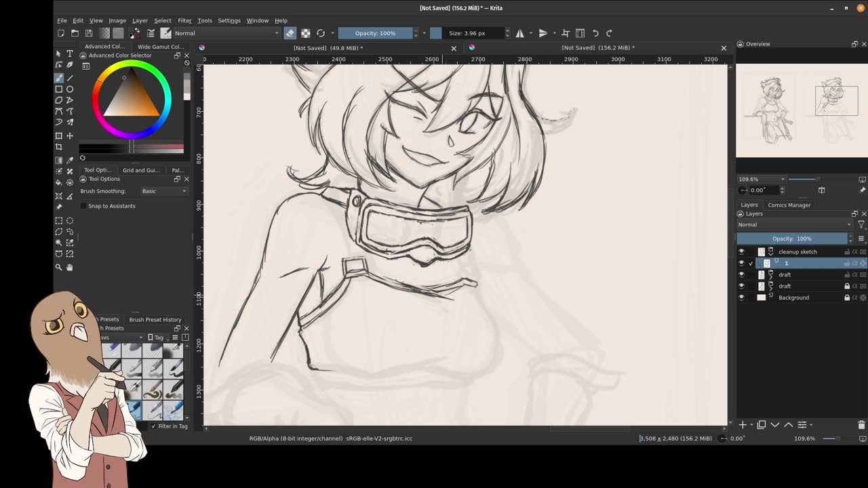
Task: Open the brush Tag dropdown
Action: 158,338
